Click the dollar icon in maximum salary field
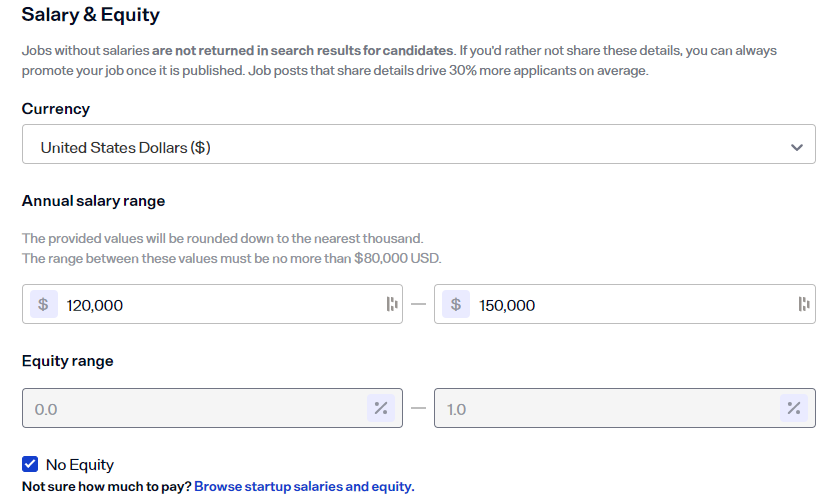Image resolution: width=834 pixels, height=499 pixels. (x=455, y=305)
